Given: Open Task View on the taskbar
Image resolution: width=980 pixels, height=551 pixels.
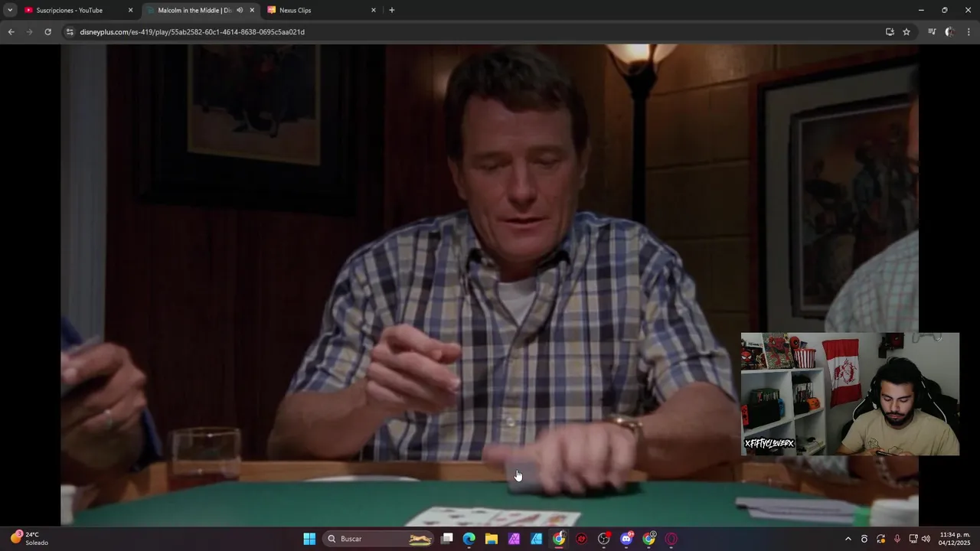Looking at the screenshot, I should coord(447,539).
